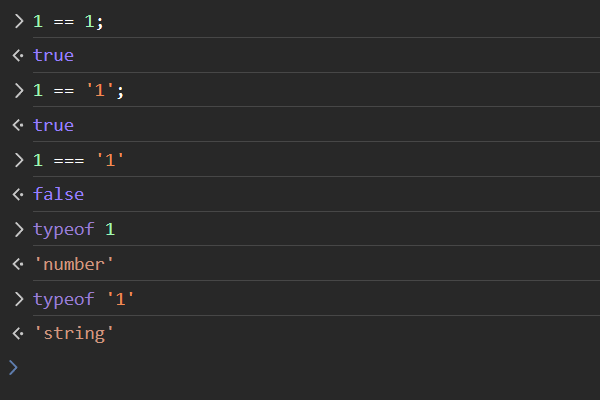This screenshot has height=400, width=600.
Task: Click the output arrow beside 'number' result
Action: [x=17, y=265]
